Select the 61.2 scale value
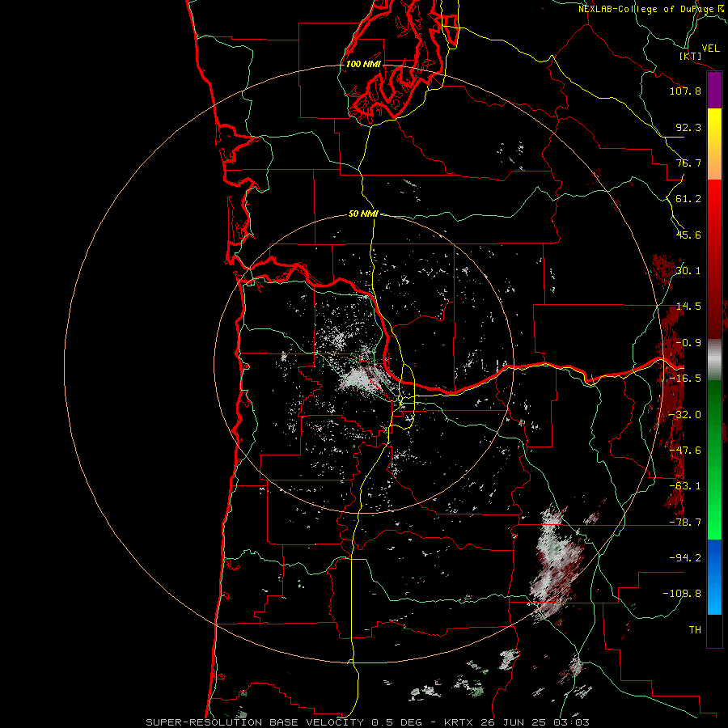This screenshot has width=728, height=728. (688, 199)
